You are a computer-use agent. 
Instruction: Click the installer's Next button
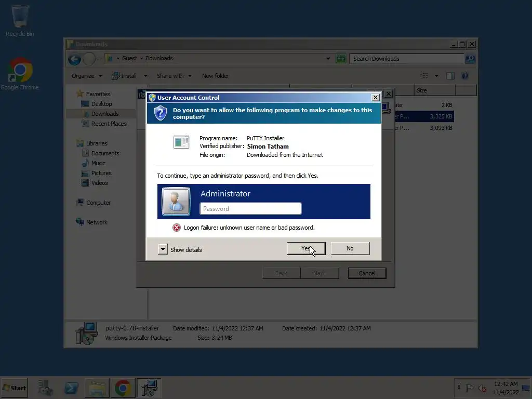tap(320, 273)
